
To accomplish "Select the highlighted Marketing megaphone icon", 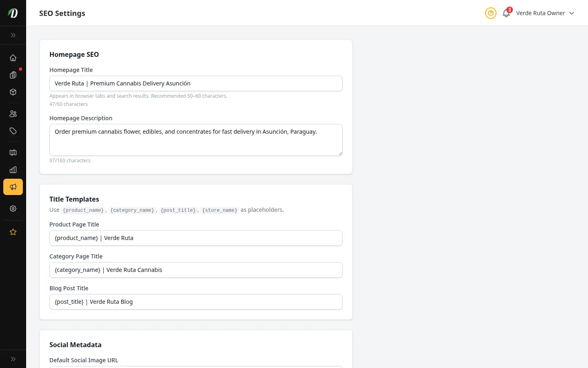I will (x=13, y=187).
